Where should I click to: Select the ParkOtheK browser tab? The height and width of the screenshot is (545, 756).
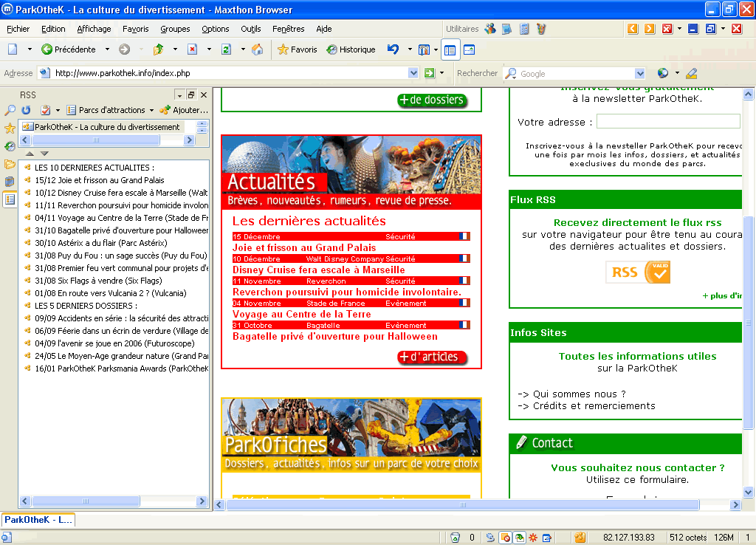(38, 520)
